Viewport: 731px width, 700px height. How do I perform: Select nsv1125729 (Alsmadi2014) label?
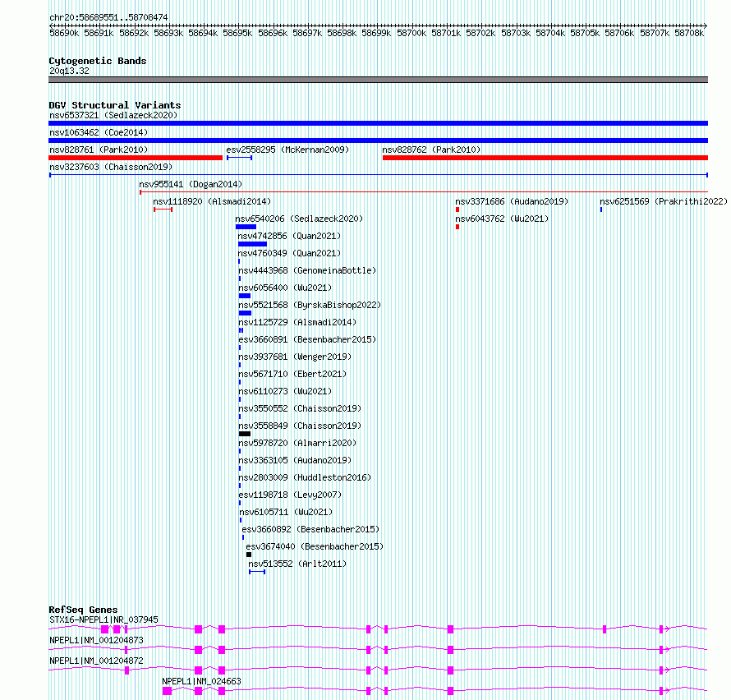tap(297, 322)
